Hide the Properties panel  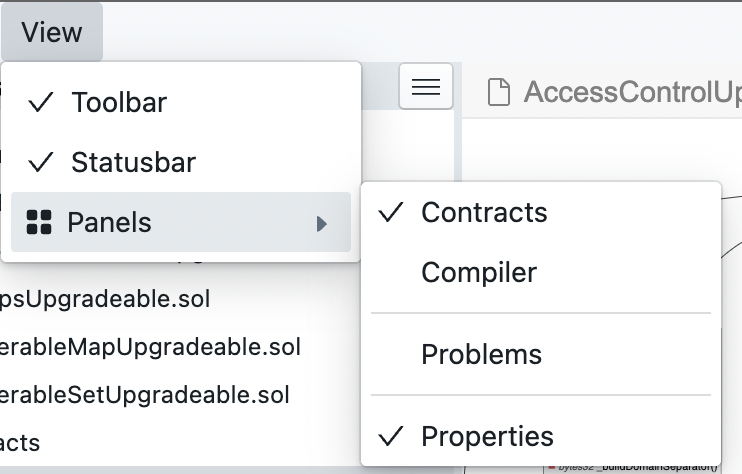(x=541, y=436)
